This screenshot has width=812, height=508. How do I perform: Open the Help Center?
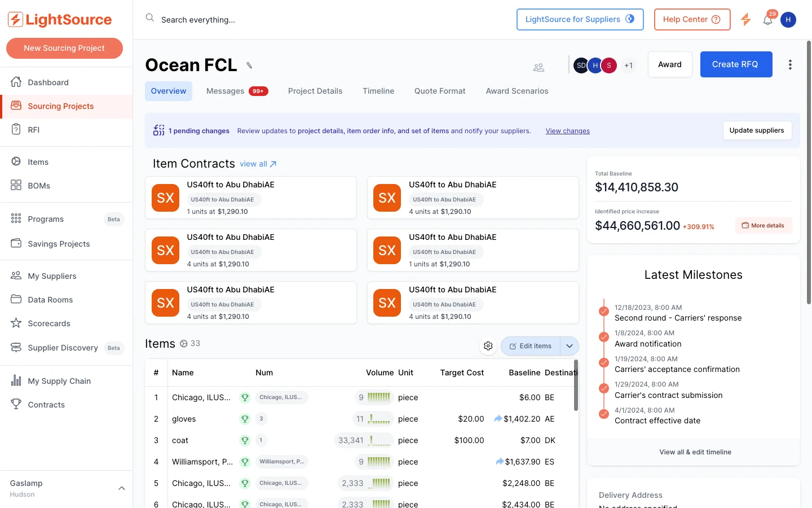tap(692, 19)
